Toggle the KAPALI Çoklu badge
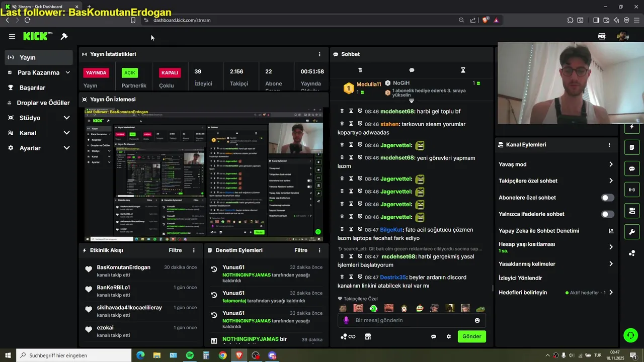Screen dimensions: 644x362 click(x=170, y=72)
